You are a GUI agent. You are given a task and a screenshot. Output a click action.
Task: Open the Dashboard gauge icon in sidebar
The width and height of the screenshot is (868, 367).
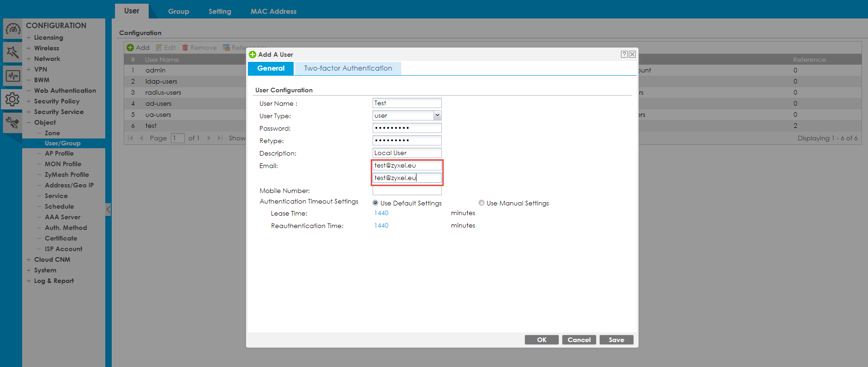(x=12, y=29)
